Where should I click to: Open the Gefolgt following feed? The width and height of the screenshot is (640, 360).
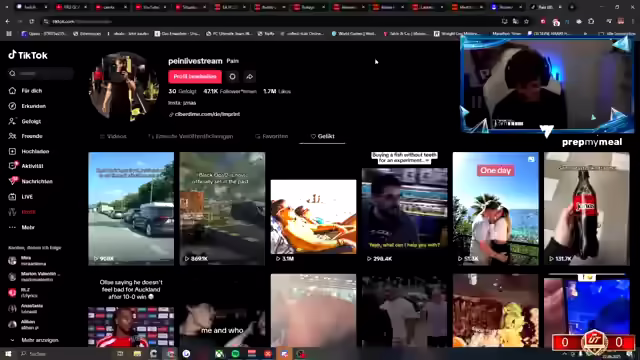pyautogui.click(x=24, y=121)
